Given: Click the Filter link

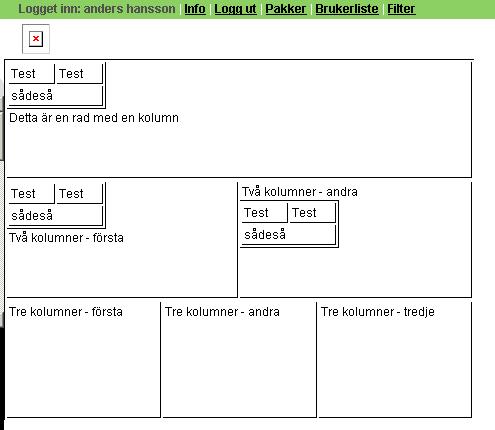Looking at the screenshot, I should 401,9.
